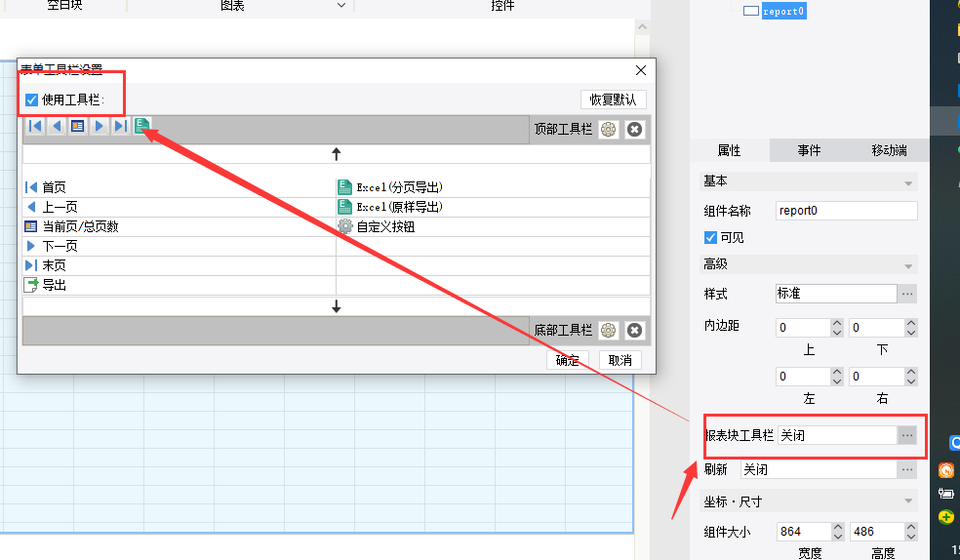Open settings gear for 底部工具栏
Viewport: 960px width, 560px height.
[609, 331]
